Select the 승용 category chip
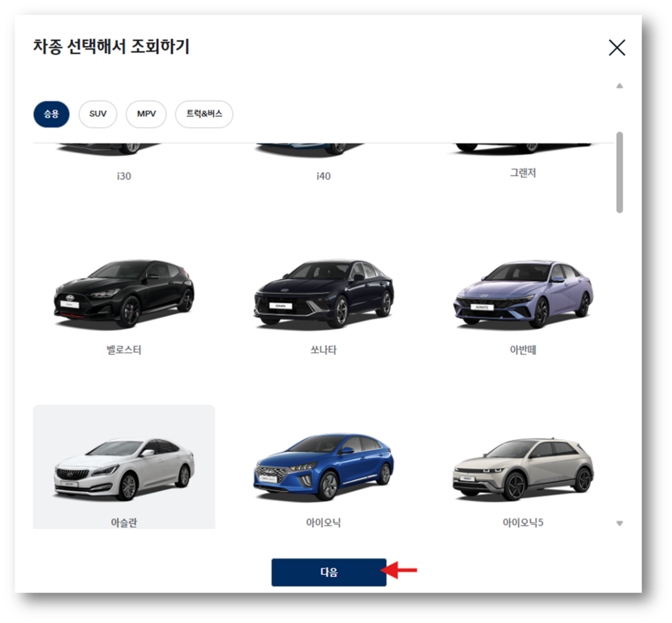 point(51,114)
